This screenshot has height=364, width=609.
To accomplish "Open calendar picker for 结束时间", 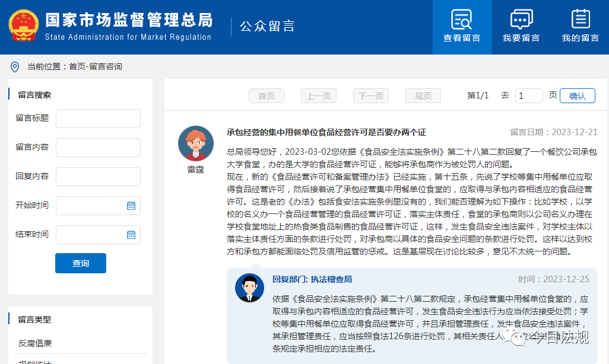I will (131, 235).
